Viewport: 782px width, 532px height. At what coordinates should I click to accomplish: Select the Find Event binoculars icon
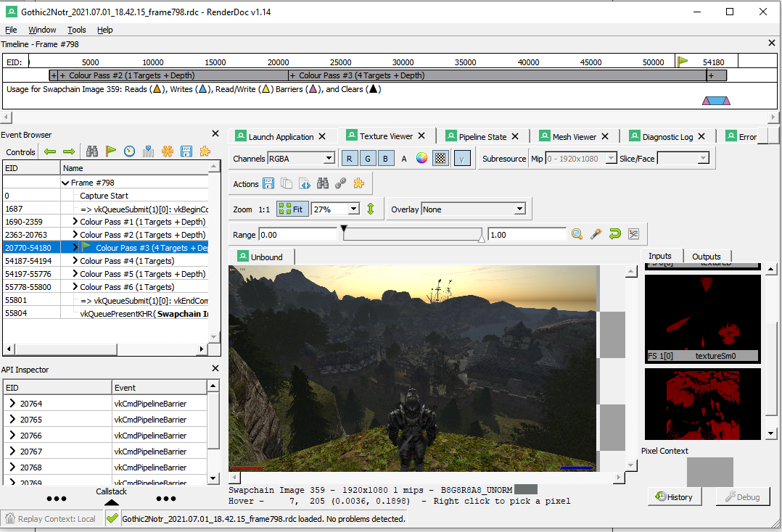point(93,151)
